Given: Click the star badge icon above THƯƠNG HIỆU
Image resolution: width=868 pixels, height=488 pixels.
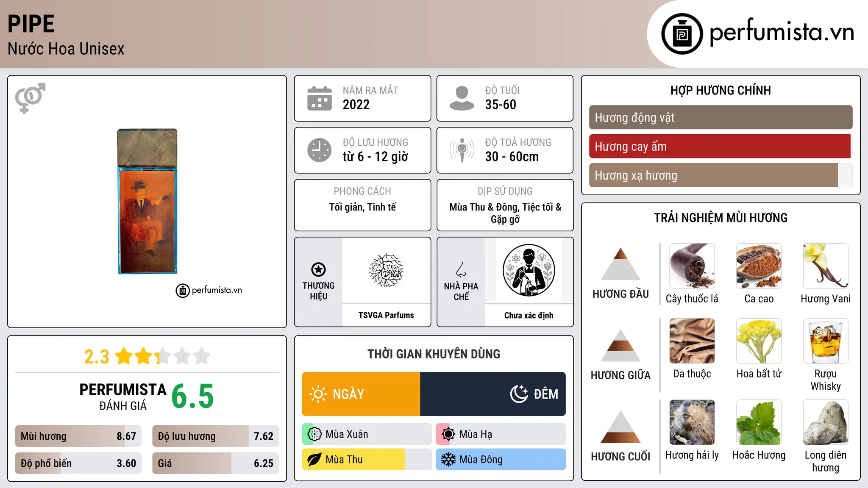Looking at the screenshot, I should (x=318, y=269).
